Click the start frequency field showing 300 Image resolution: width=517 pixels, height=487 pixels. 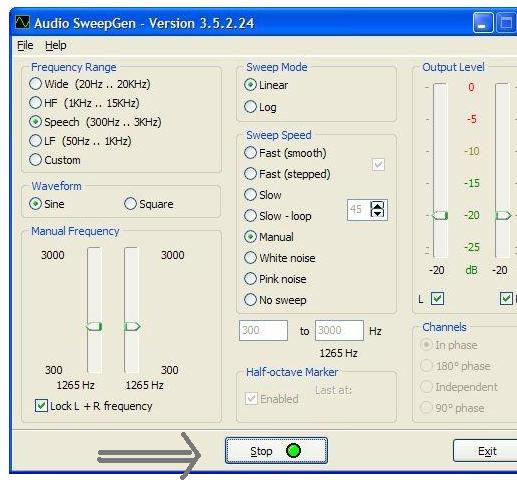(263, 330)
